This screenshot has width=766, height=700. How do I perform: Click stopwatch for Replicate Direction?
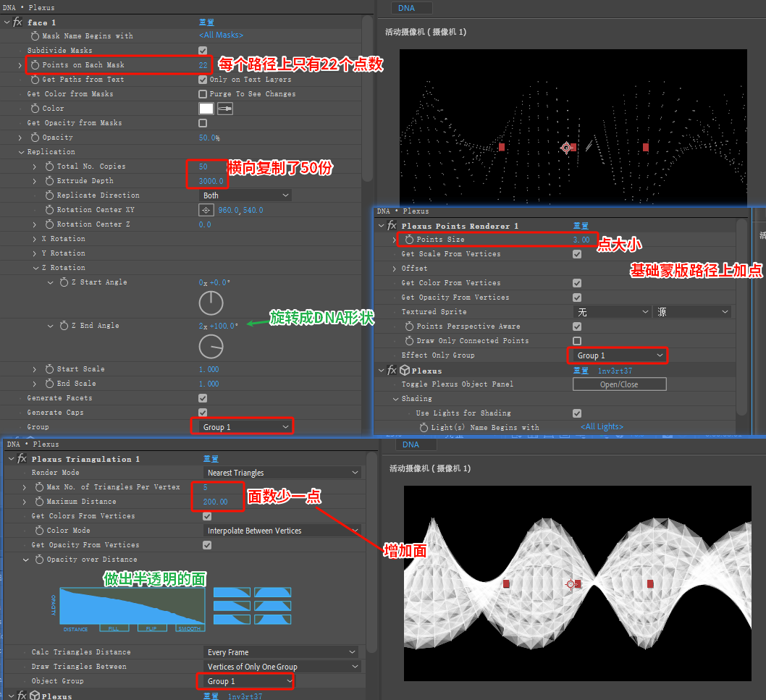coord(50,195)
